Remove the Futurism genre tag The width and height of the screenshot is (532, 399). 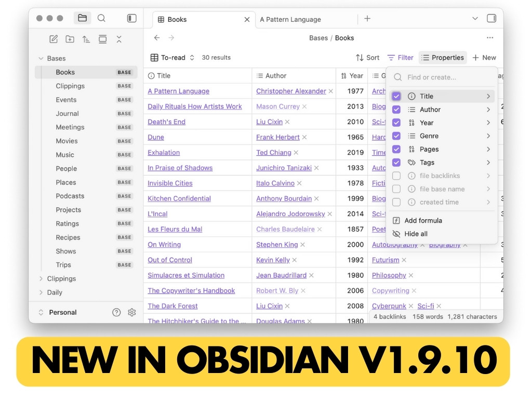[404, 260]
